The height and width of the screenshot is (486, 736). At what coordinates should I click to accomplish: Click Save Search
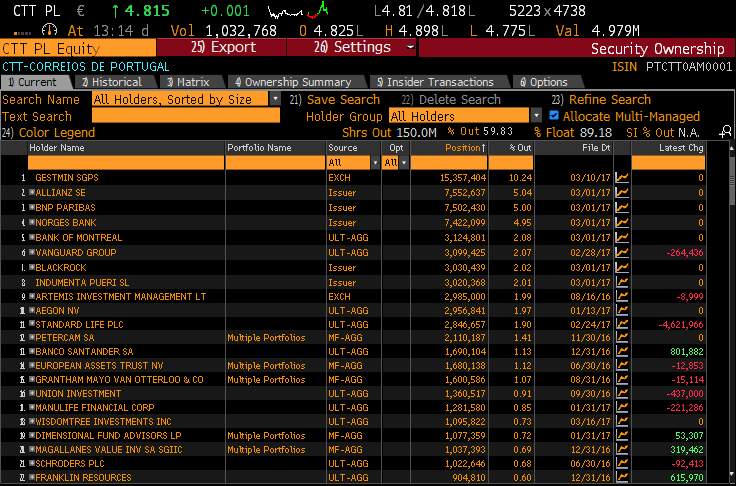[335, 100]
